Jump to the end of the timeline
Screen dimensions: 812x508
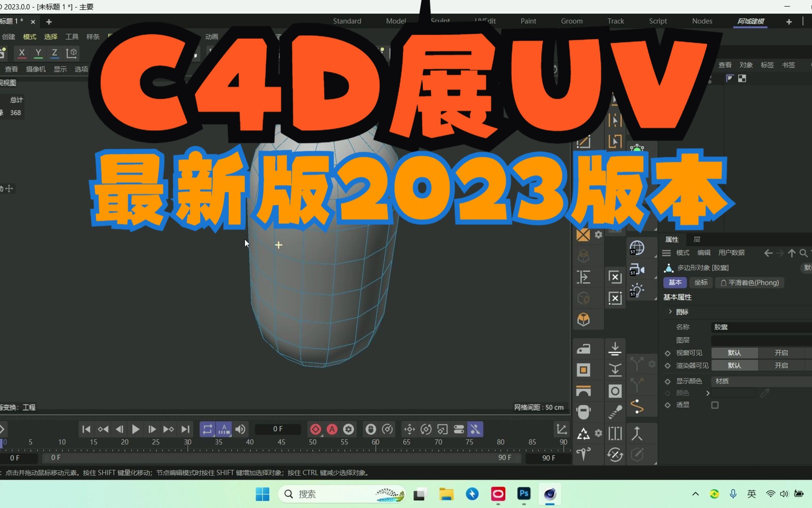point(186,429)
